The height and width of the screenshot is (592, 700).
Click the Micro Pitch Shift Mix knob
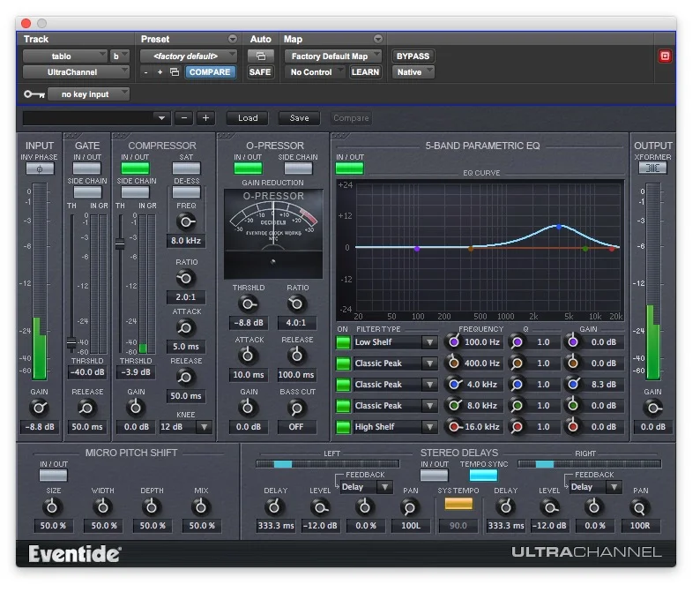pyautogui.click(x=200, y=507)
